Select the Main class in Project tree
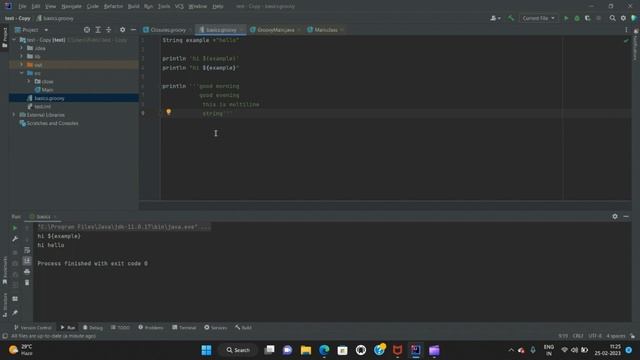The image size is (640, 360). point(47,90)
